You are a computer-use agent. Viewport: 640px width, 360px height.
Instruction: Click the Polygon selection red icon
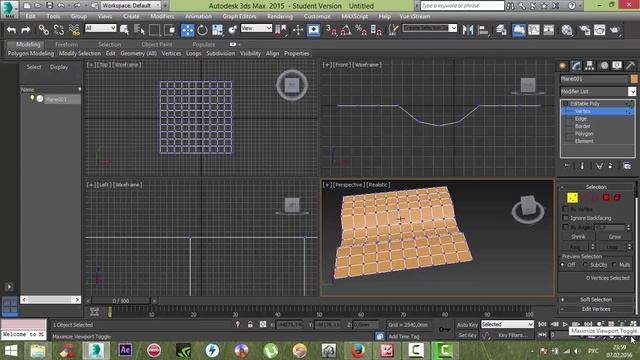(x=606, y=198)
